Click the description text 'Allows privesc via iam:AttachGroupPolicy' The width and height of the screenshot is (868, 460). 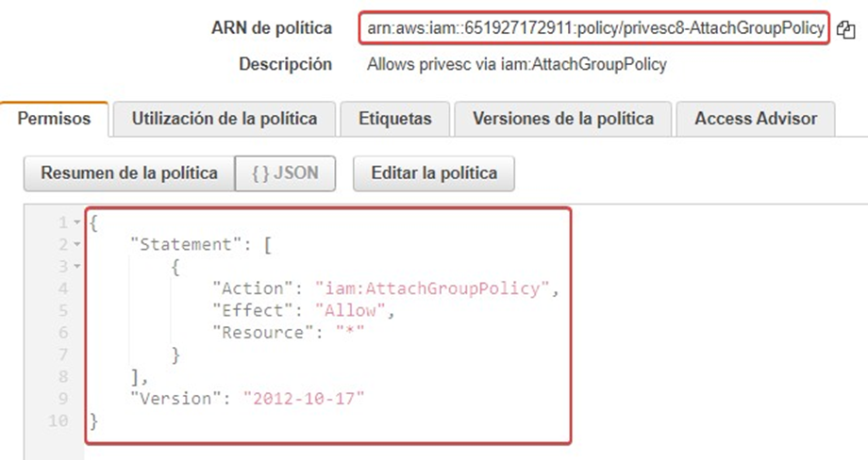[516, 65]
